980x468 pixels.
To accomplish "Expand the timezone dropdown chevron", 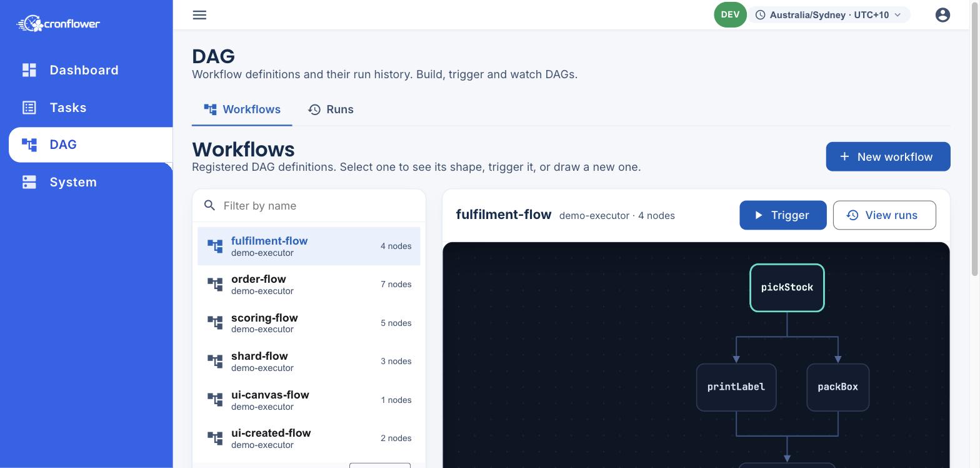I will coord(898,15).
